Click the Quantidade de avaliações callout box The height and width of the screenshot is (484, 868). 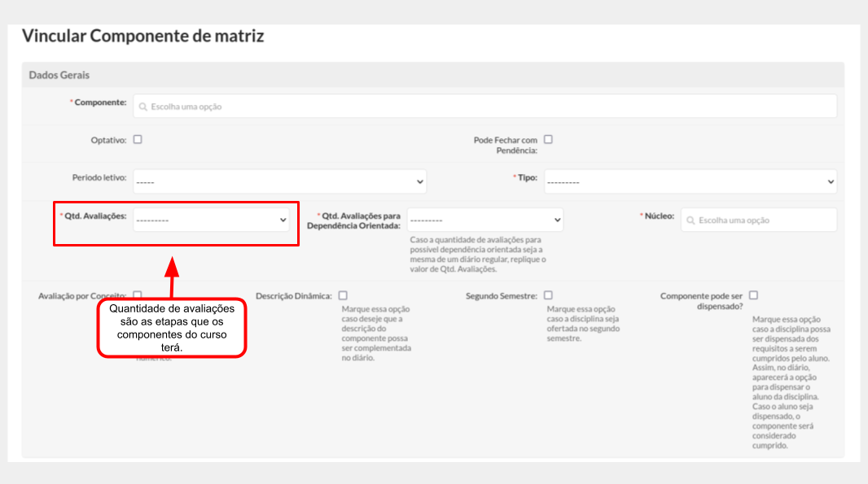[x=172, y=328]
